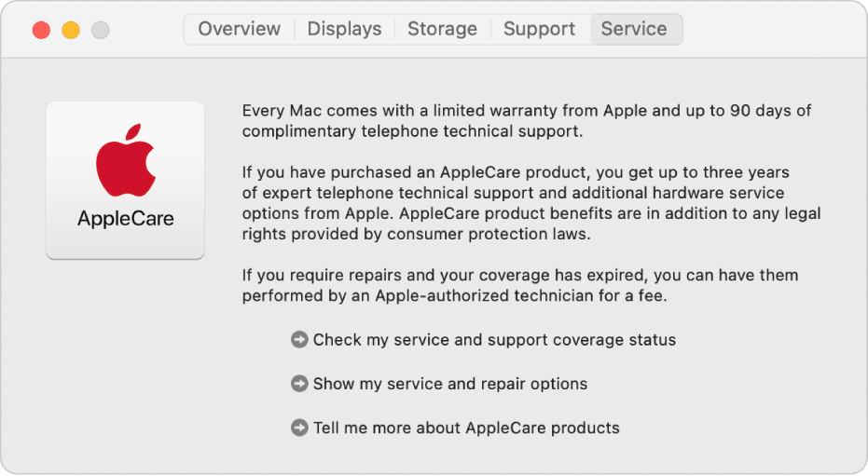Check my service and support coverage status

point(494,340)
